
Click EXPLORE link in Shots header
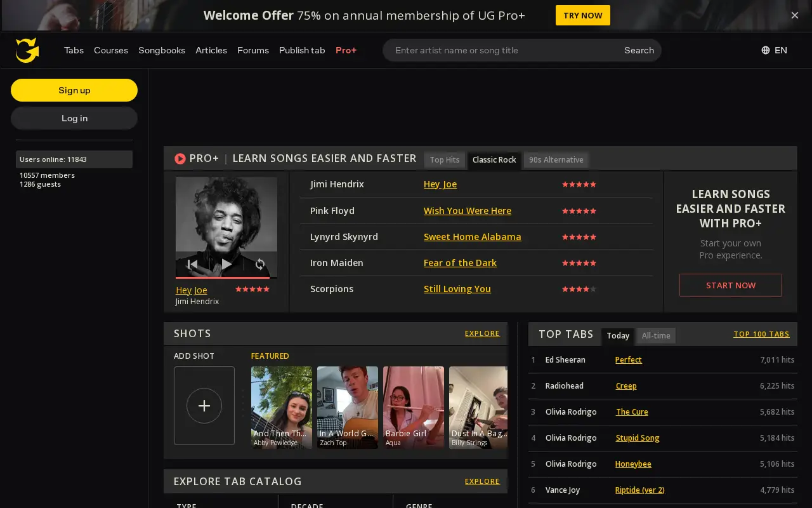(482, 333)
